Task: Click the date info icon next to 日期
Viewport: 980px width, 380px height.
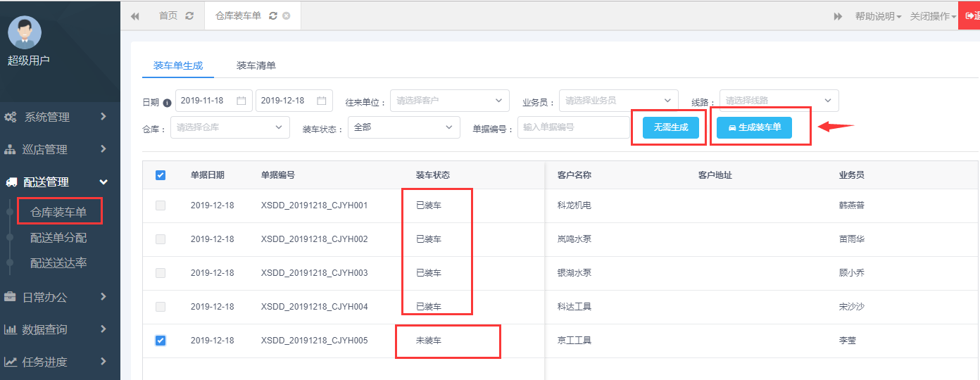Action: [x=168, y=102]
